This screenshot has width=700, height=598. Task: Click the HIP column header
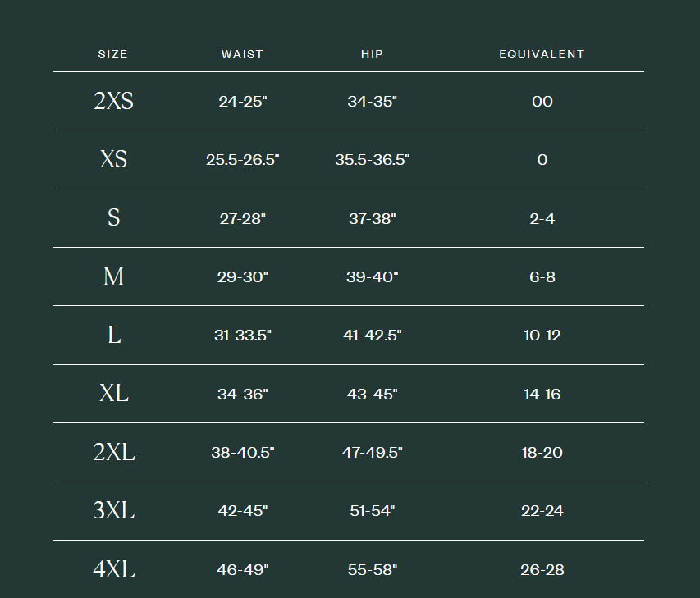coord(372,55)
